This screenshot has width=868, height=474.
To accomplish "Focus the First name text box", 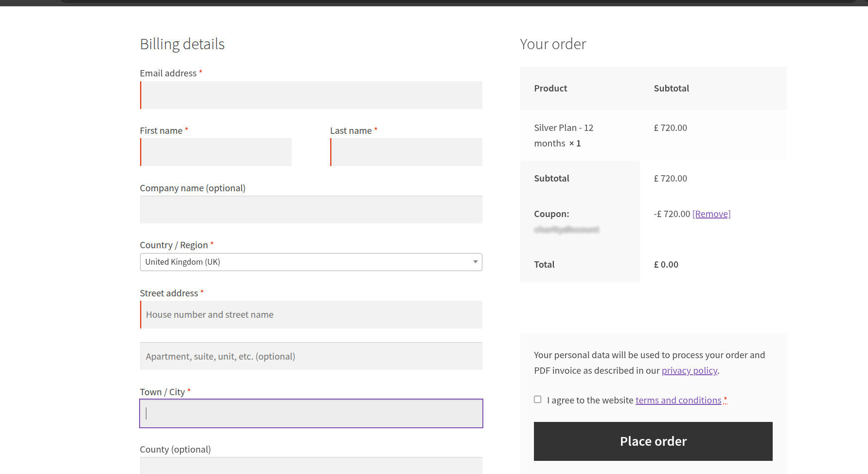I will 216,152.
